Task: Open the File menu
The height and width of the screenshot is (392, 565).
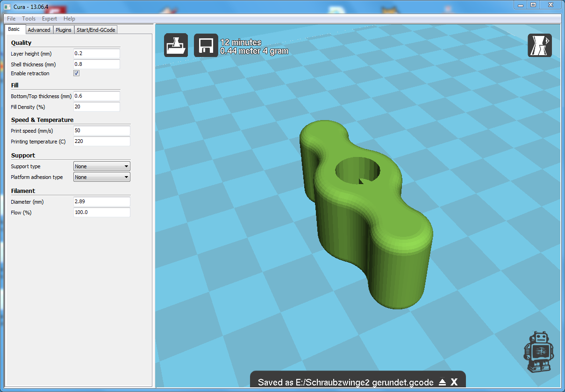Action: 11,19
